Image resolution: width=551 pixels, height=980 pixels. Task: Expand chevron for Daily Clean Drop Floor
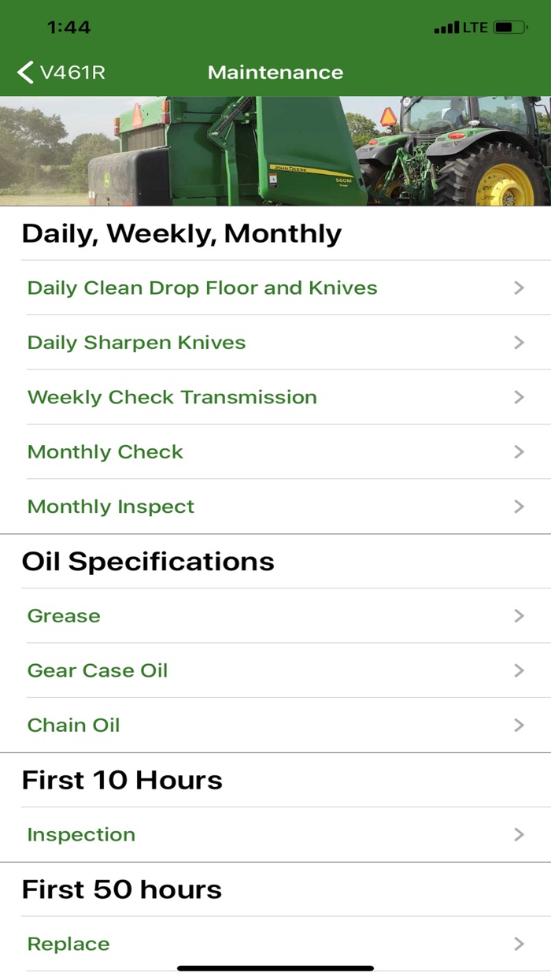tap(519, 288)
